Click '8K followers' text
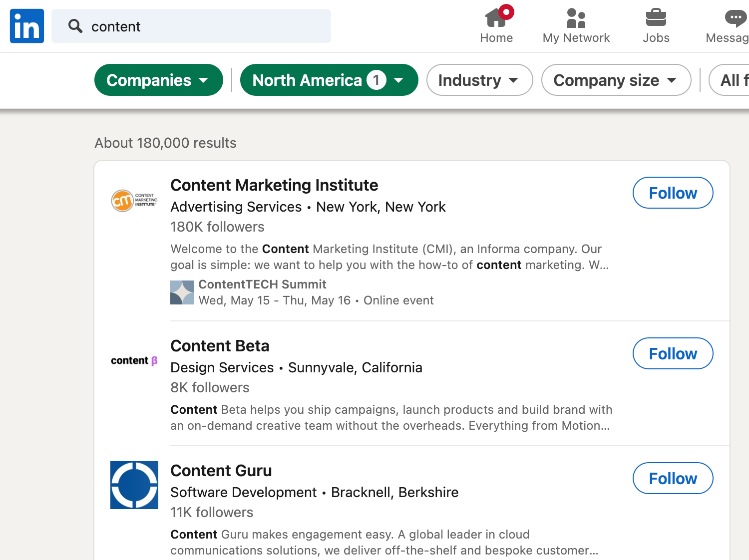The width and height of the screenshot is (749, 560). (210, 388)
